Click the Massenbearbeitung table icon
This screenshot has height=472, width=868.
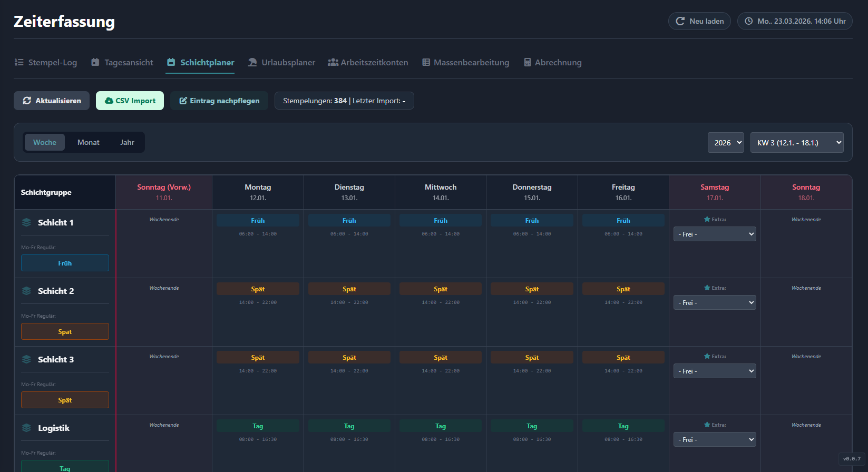426,62
